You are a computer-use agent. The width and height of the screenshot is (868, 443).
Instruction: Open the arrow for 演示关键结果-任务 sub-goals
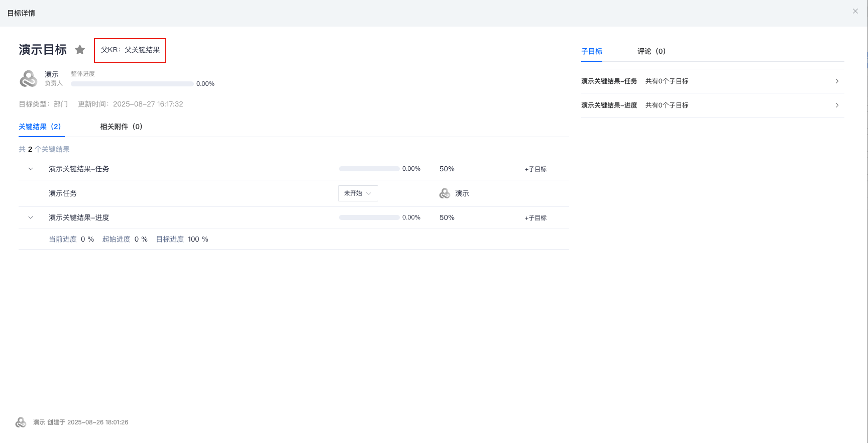[837, 81]
